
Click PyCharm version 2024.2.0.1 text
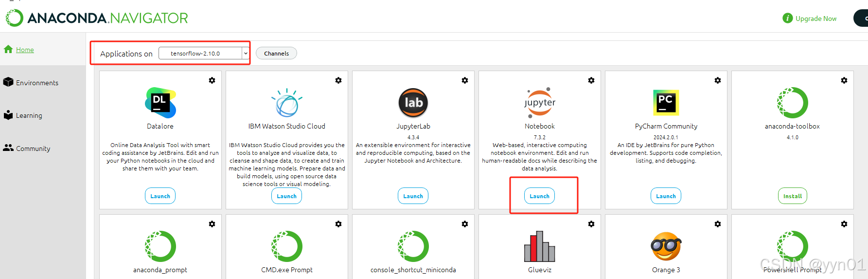pos(666,137)
